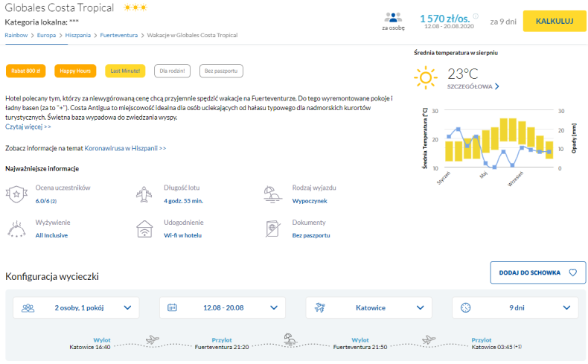
Task: Click the 'Dla rodzin!' tag
Action: (x=172, y=71)
